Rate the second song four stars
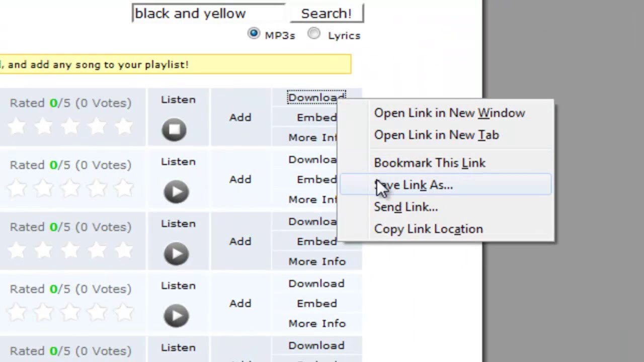This screenshot has height=362, width=644. [97, 188]
